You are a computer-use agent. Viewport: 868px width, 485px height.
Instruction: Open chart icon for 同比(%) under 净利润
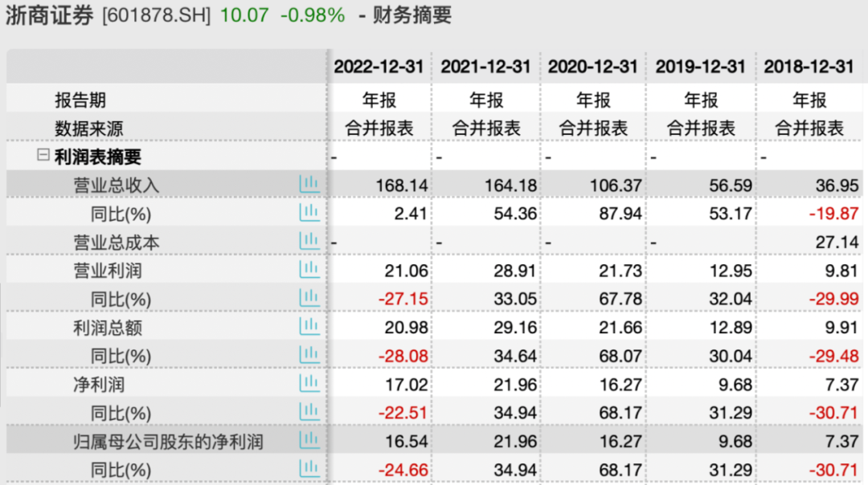pyautogui.click(x=309, y=413)
